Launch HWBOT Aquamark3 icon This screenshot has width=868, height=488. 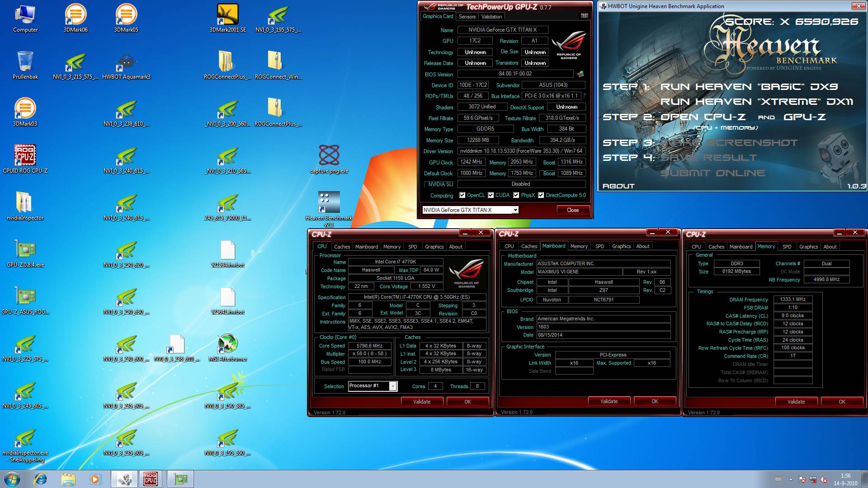126,65
